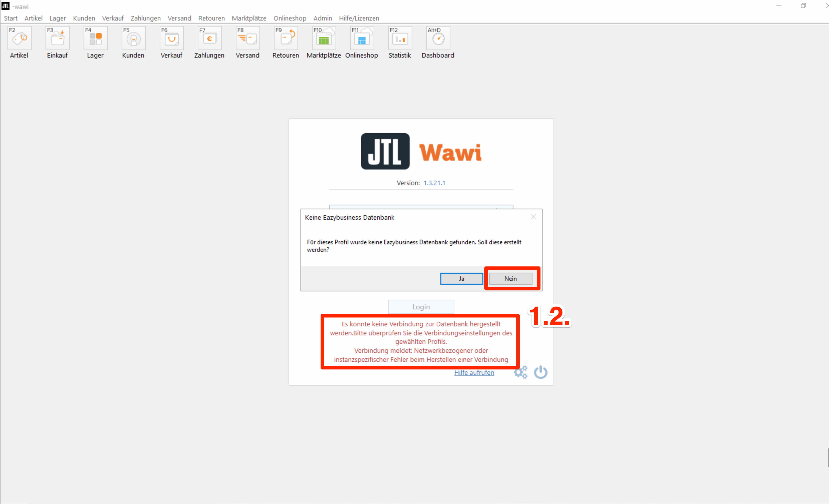Click the Artikel F2 toolbar icon
The image size is (829, 504).
[x=19, y=39]
